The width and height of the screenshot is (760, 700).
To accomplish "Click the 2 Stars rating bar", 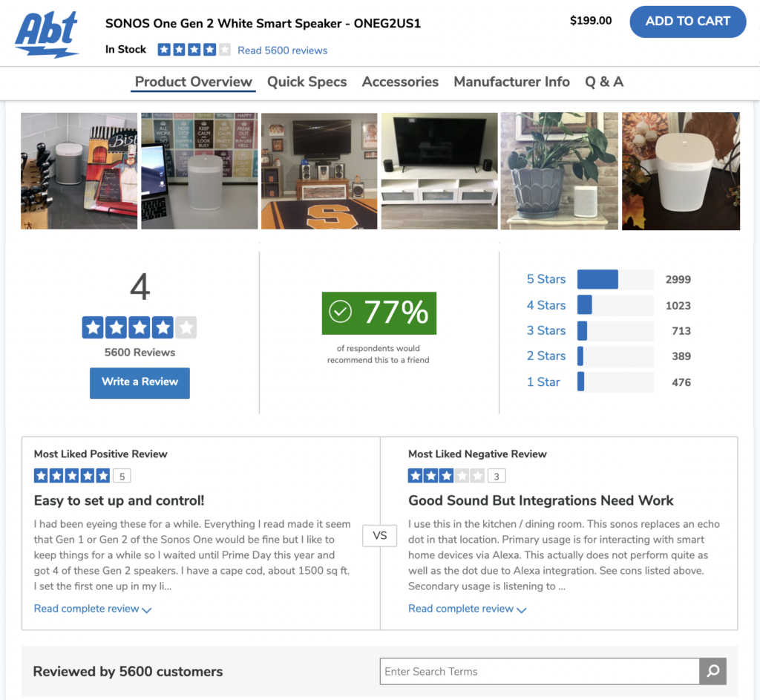I will pos(615,356).
